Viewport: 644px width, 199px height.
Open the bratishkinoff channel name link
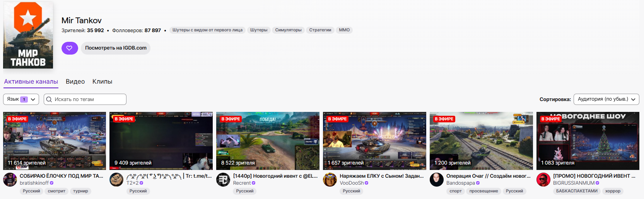click(x=34, y=183)
